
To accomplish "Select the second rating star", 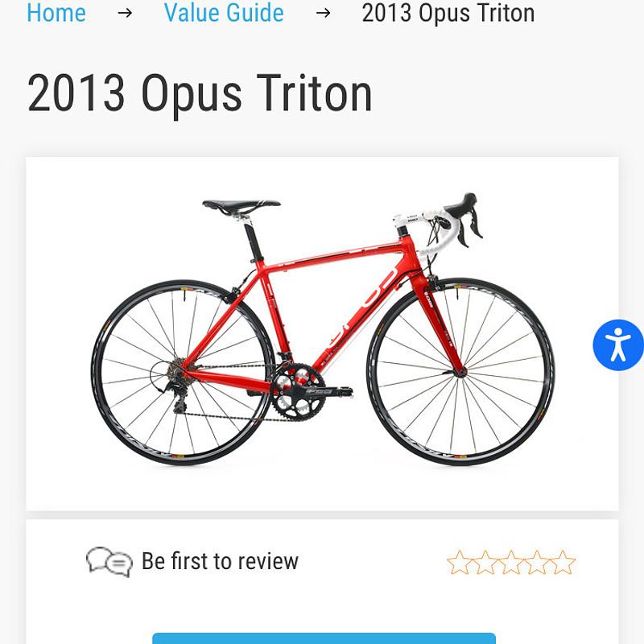I will (485, 563).
